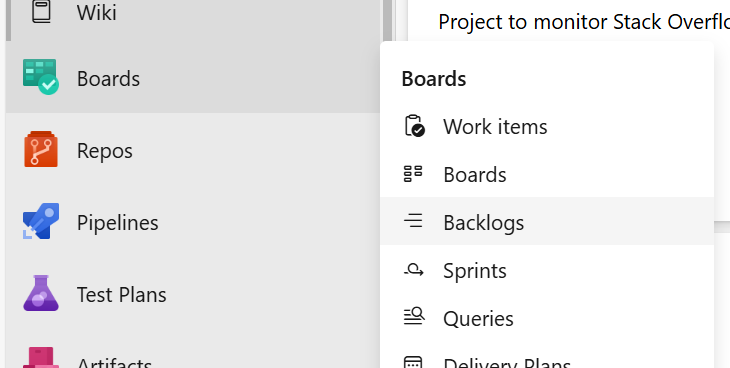Click the Queries search icon
The image size is (730, 368).
[413, 317]
